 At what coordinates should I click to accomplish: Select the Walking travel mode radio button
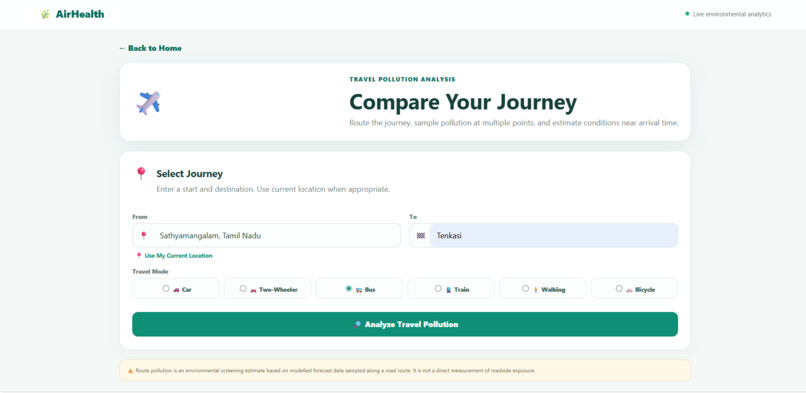click(x=525, y=289)
